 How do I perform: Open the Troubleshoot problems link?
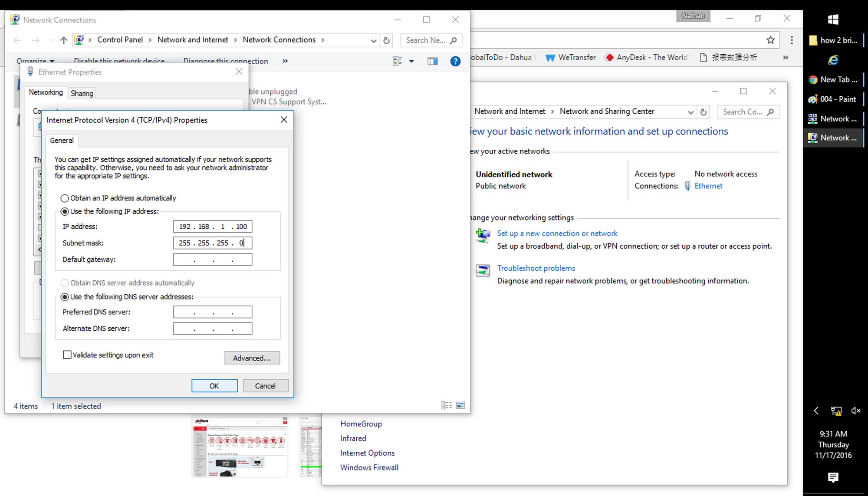(x=536, y=268)
